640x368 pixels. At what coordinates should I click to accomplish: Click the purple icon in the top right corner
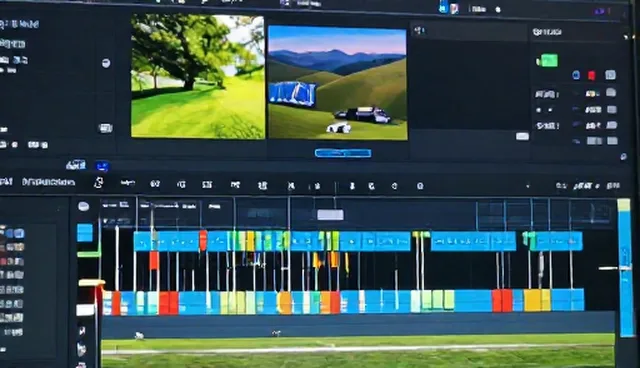coord(600,11)
